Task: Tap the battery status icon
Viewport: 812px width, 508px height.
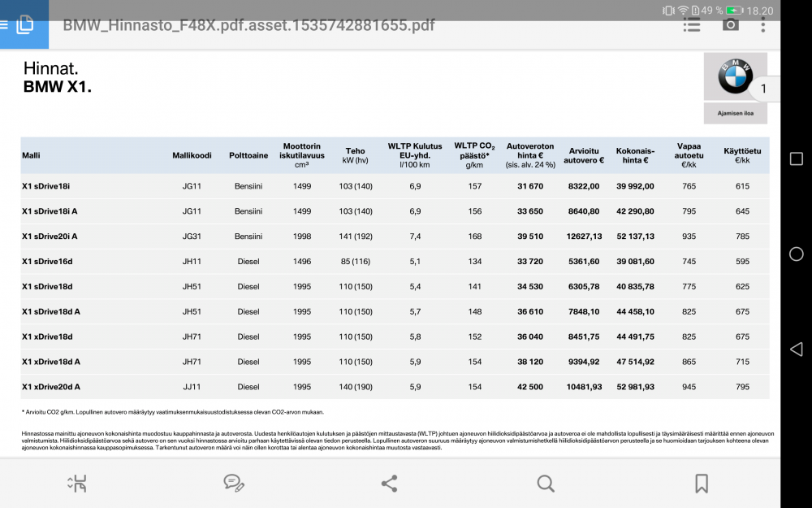Action: click(x=734, y=11)
